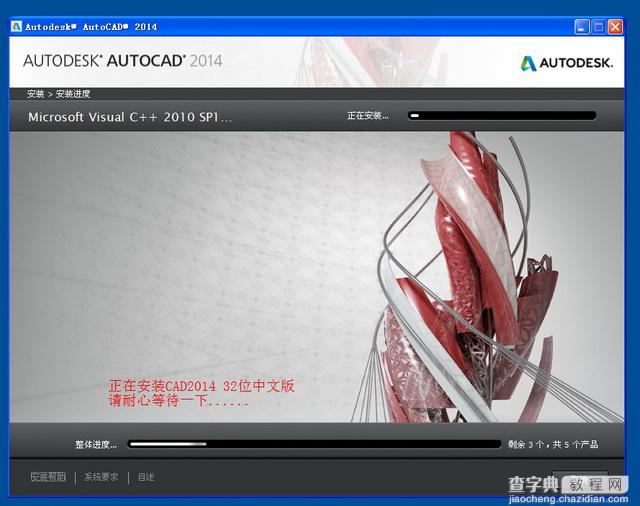Click the Autodesk logo in header
The height and width of the screenshot is (506, 640).
567,63
